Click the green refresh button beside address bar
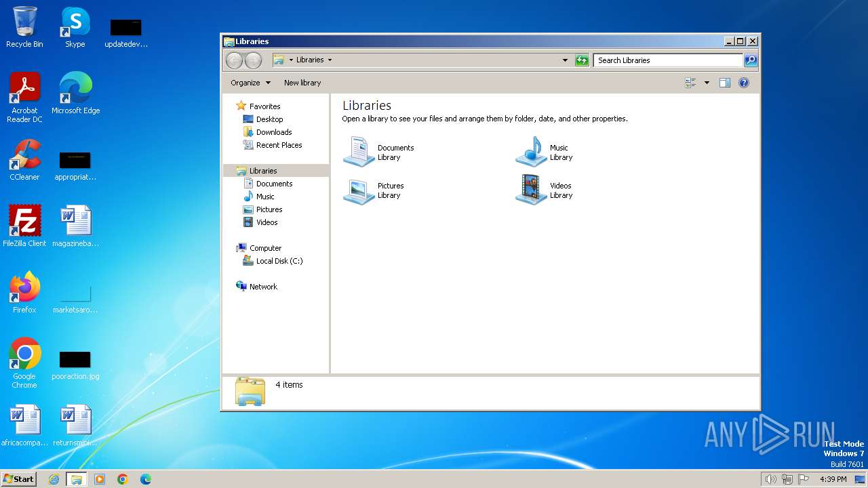 [x=582, y=60]
